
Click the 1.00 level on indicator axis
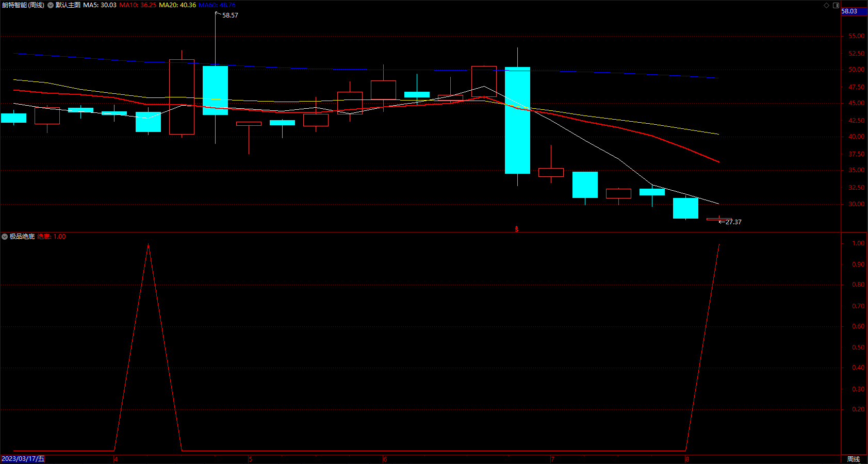pos(858,243)
